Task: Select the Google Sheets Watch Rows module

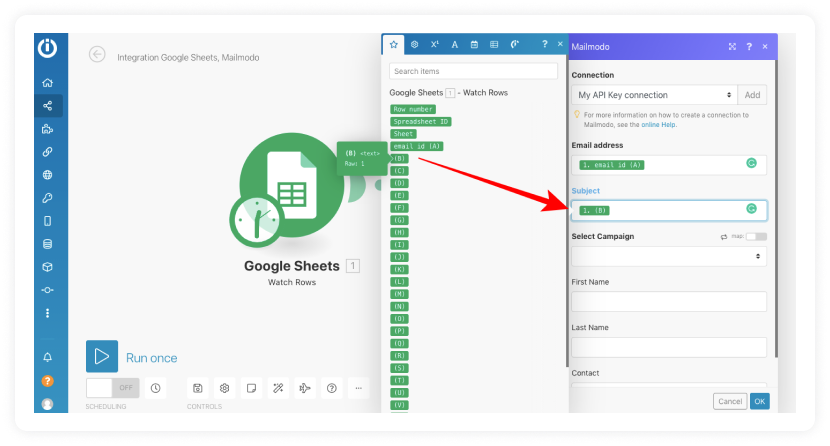Action: click(x=292, y=185)
